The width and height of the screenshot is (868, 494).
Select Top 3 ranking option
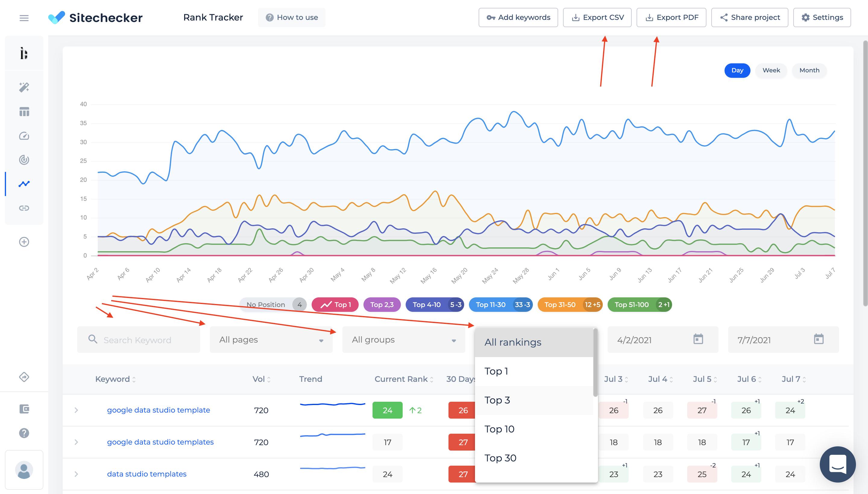(534, 401)
